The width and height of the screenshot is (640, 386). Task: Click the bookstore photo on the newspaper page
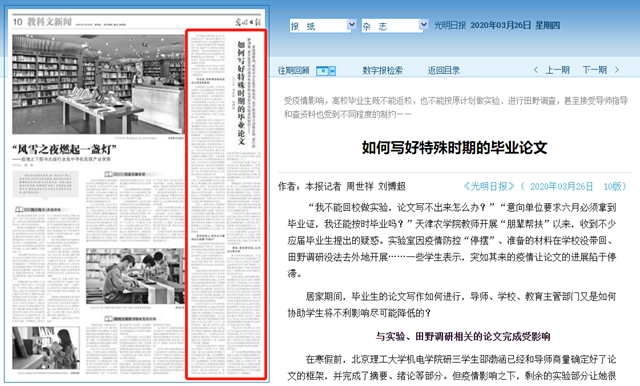pos(98,84)
